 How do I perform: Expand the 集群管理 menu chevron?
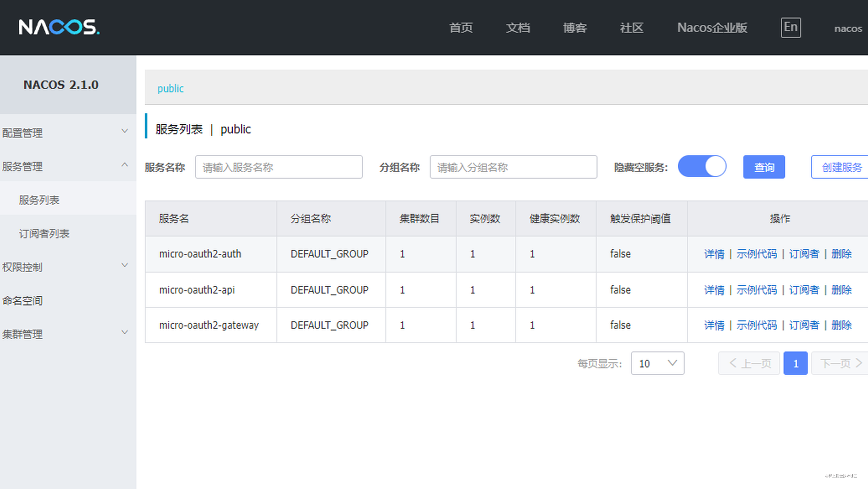tap(125, 332)
